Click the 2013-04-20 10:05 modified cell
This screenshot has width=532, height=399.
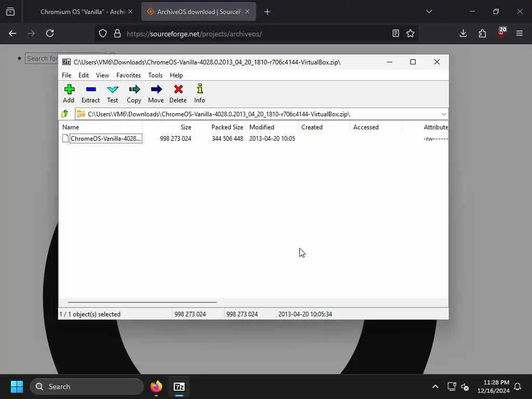click(272, 138)
